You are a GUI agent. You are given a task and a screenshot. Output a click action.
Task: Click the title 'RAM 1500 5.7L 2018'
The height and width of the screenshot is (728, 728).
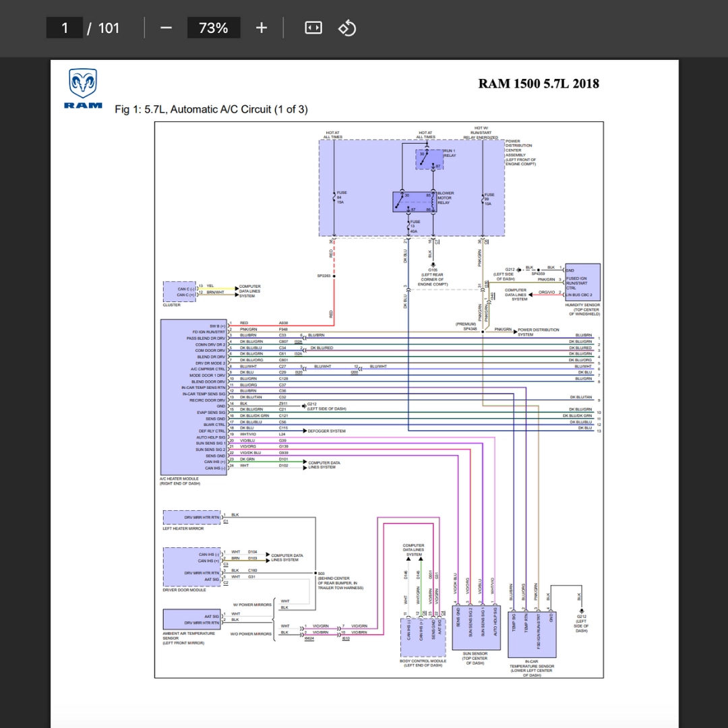pyautogui.click(x=539, y=84)
